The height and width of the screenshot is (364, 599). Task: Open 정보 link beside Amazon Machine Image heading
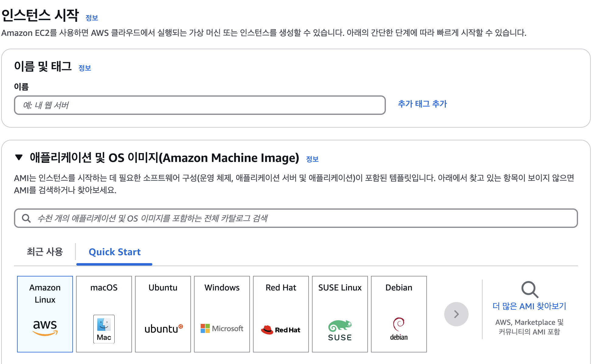click(x=312, y=159)
